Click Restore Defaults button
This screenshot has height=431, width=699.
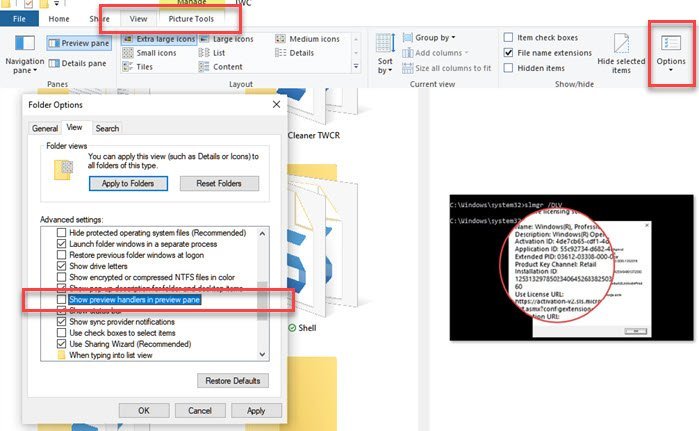(233, 381)
